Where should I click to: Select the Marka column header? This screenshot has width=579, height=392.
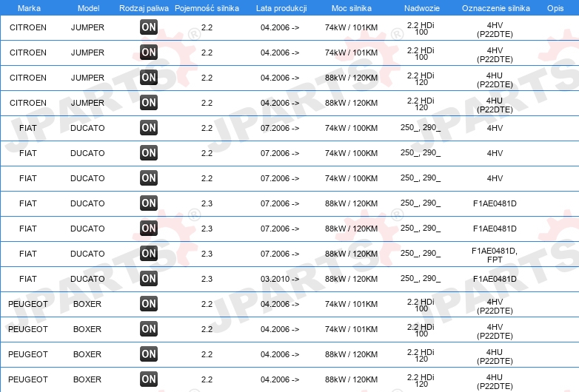(x=29, y=8)
